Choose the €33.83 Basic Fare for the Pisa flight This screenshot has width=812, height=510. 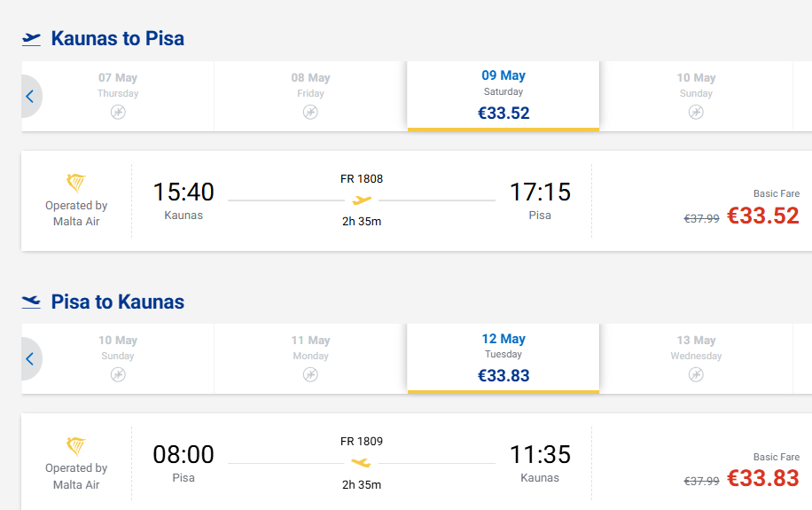click(762, 478)
